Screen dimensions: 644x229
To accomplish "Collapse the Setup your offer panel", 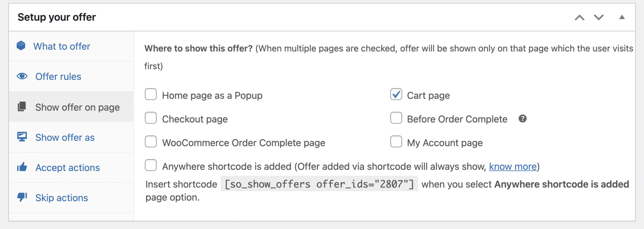I will point(622,18).
